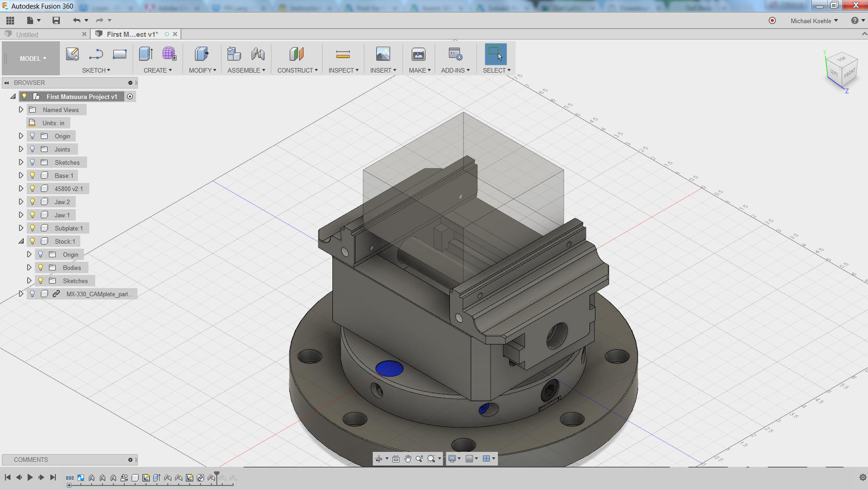
Task: Switch to the Untitled tab
Action: coord(27,34)
